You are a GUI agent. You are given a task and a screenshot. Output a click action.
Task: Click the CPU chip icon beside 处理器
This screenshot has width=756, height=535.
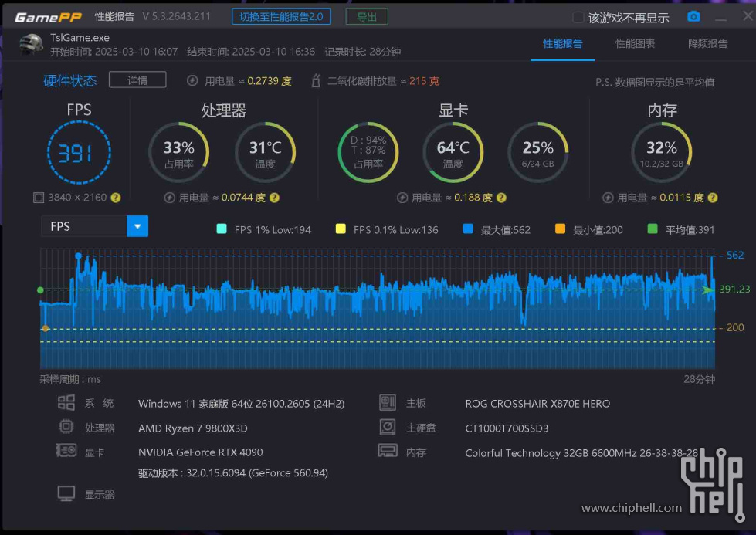coord(66,427)
